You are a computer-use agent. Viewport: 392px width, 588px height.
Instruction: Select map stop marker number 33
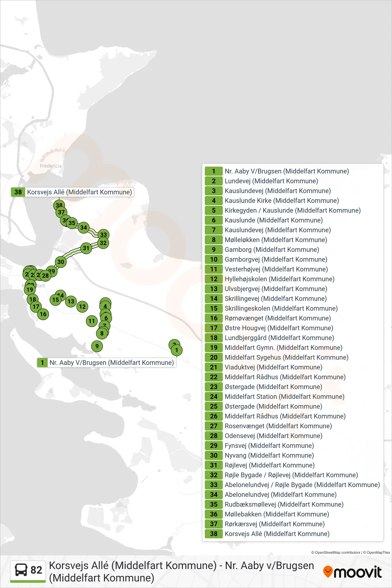(x=104, y=235)
